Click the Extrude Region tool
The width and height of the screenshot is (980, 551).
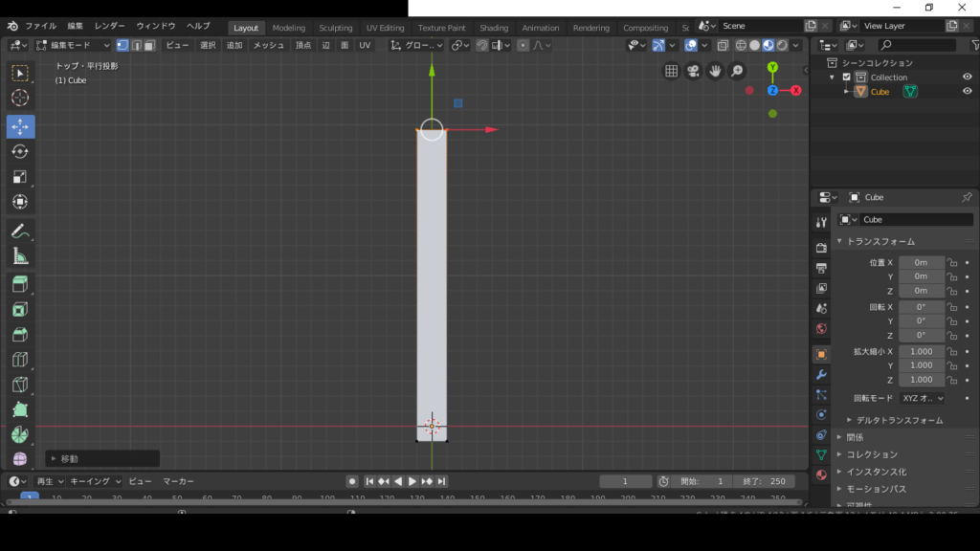pos(20,284)
